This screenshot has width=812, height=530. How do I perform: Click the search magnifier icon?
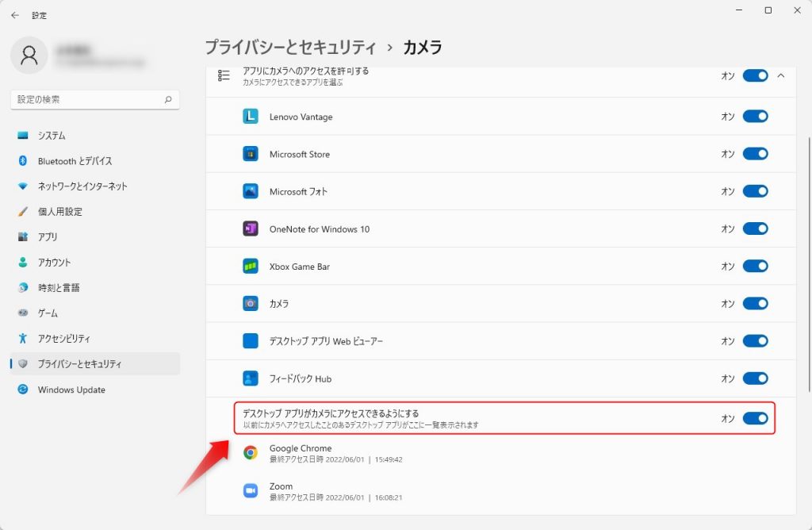coord(168,99)
